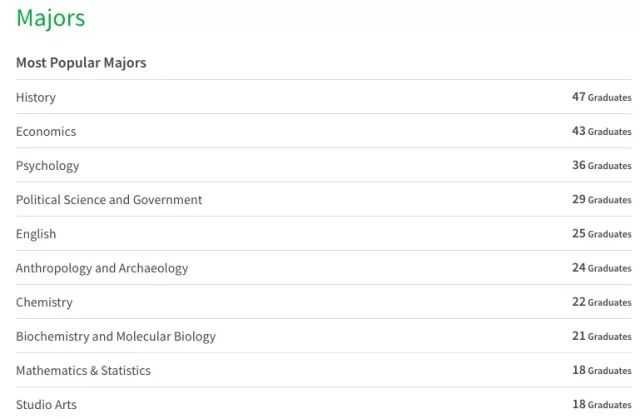This screenshot has width=640, height=419.
Task: Open Biochemistry and Molecular Biology major
Action: point(116,337)
